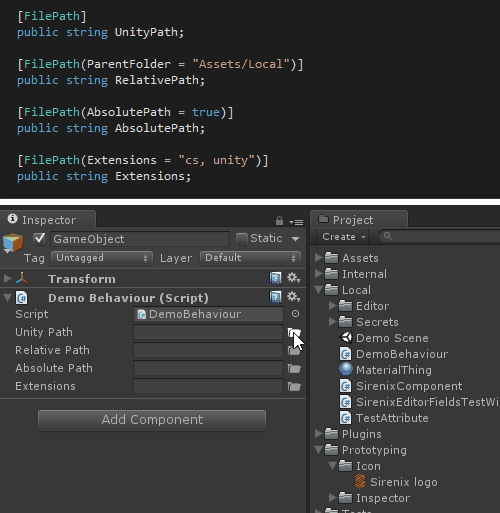Open Inspector panel options menu icon

[x=296, y=222]
